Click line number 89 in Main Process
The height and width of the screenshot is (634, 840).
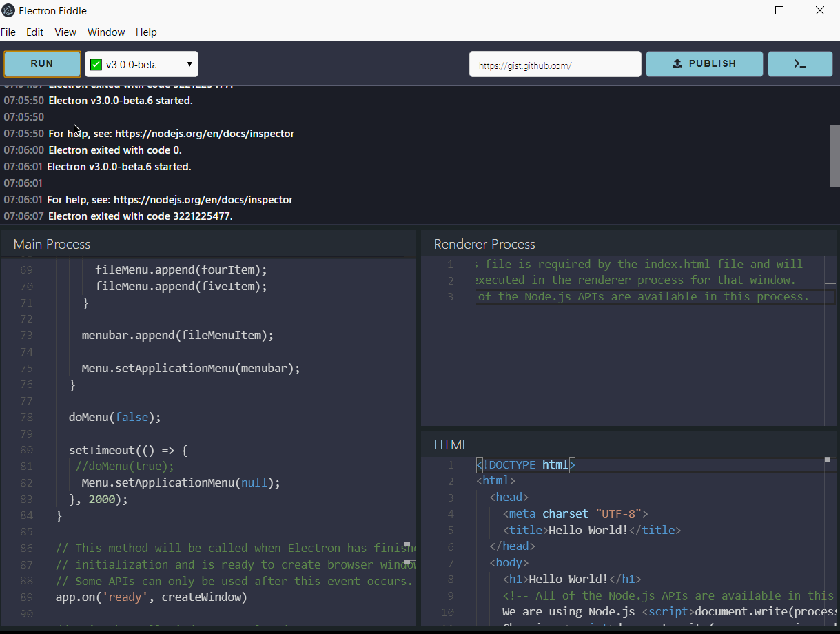27,597
